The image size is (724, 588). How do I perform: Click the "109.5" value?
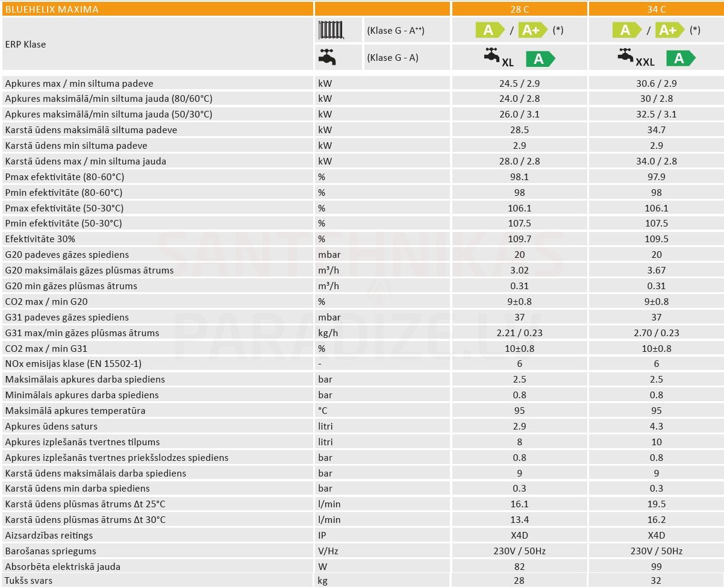pyautogui.click(x=657, y=239)
